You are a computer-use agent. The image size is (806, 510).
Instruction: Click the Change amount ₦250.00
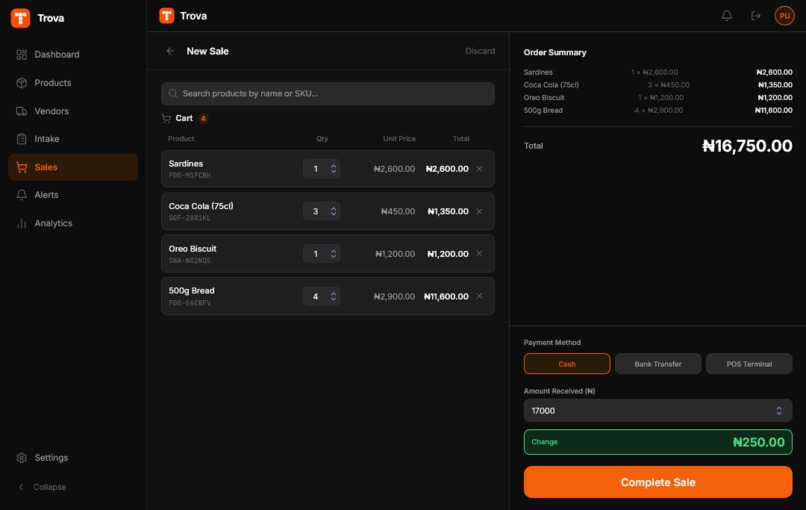(758, 442)
